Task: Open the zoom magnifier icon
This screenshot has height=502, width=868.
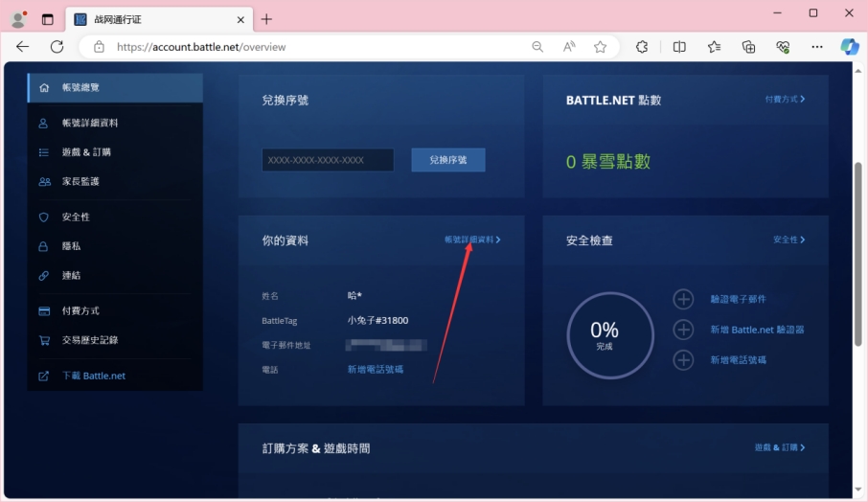Action: [x=537, y=47]
